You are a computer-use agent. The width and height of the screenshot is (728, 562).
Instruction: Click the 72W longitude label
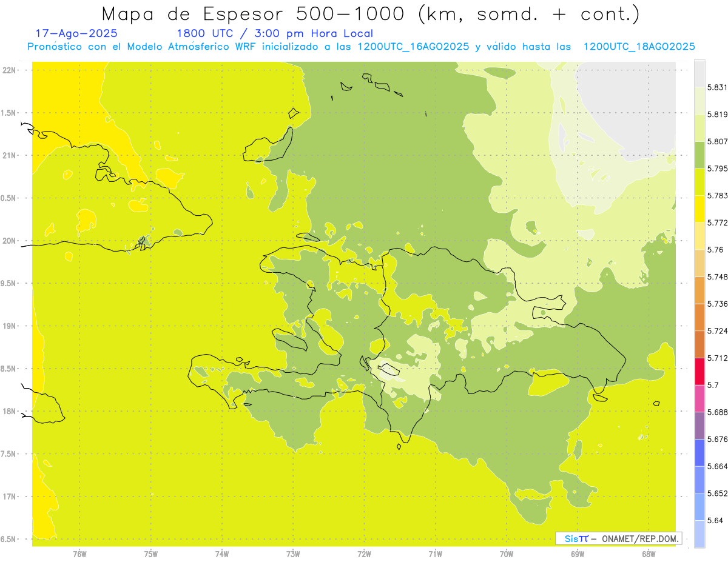coord(364,554)
